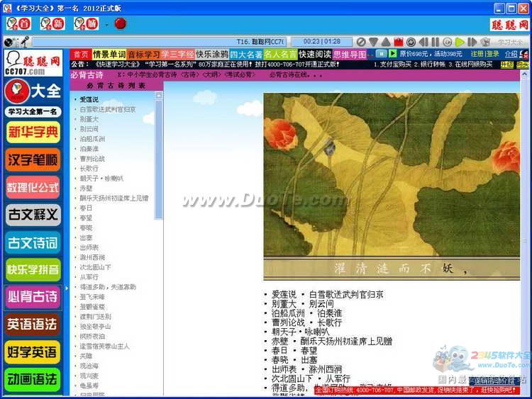
Task: Open 英语语法 from the sidebar
Action: 33,325
